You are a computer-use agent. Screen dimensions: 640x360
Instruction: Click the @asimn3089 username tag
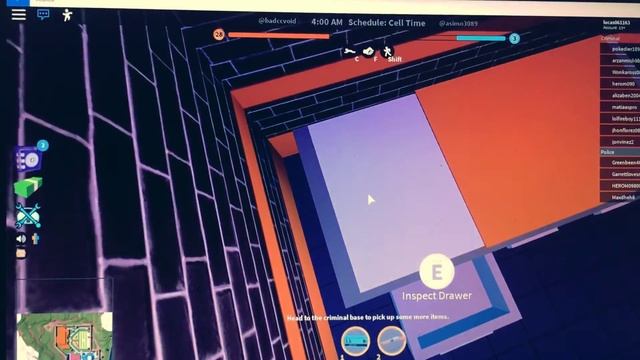pyautogui.click(x=458, y=23)
